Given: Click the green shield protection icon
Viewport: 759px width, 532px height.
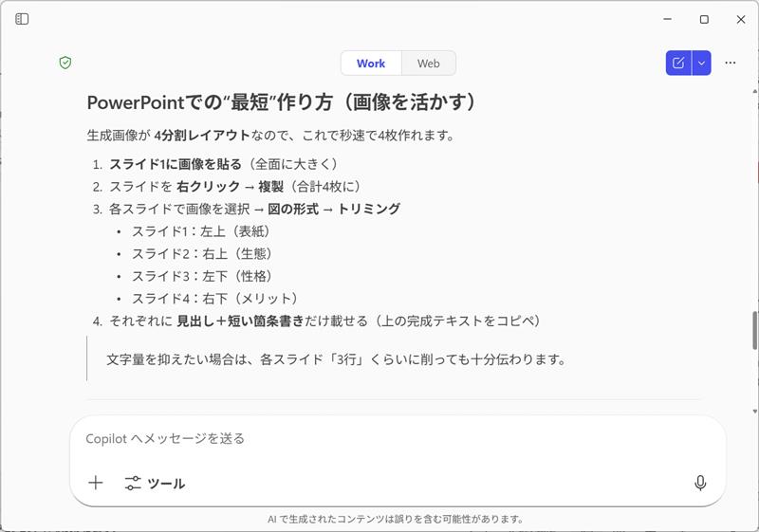Looking at the screenshot, I should (x=65, y=63).
